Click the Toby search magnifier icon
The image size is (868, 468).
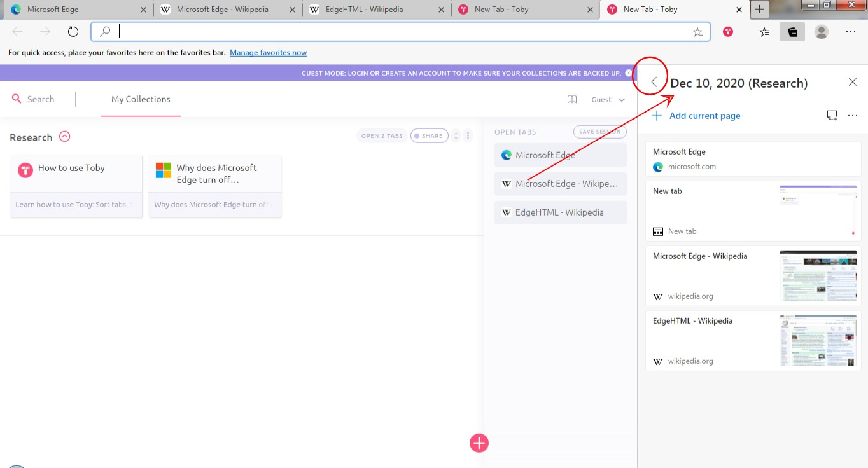click(17, 99)
